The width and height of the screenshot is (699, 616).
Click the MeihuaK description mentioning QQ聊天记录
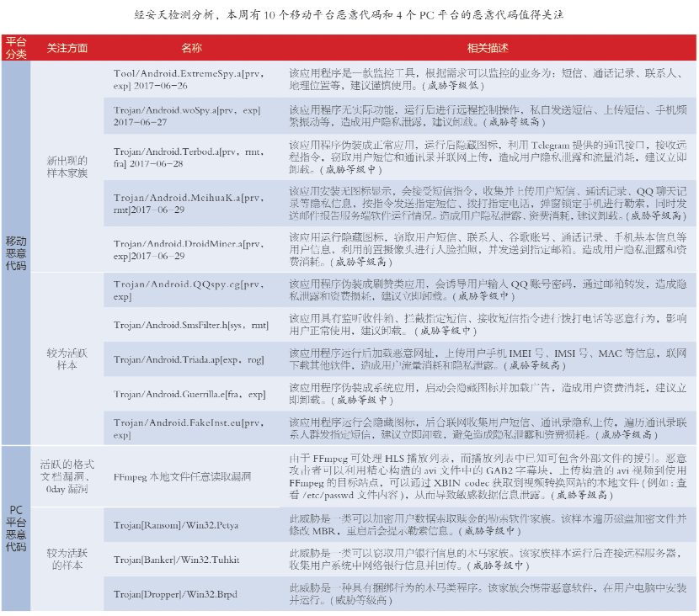click(488, 204)
